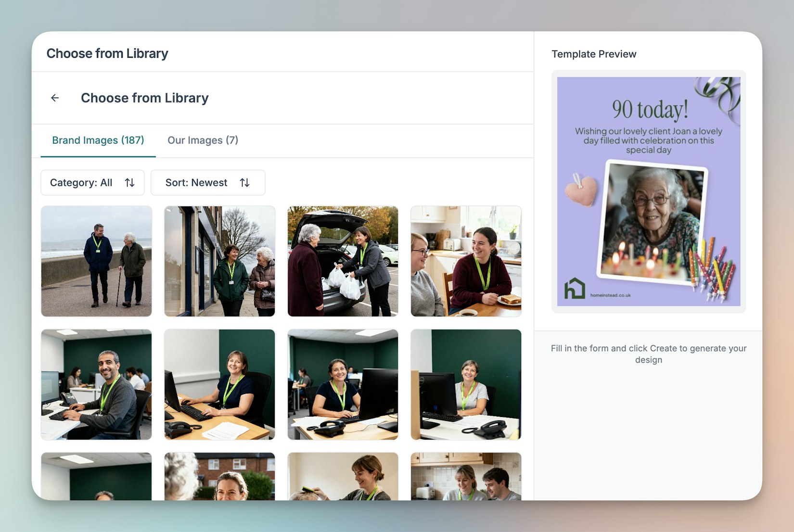Image resolution: width=794 pixels, height=532 pixels.
Task: Select the photo of two women outside shopfront
Action: click(x=219, y=261)
